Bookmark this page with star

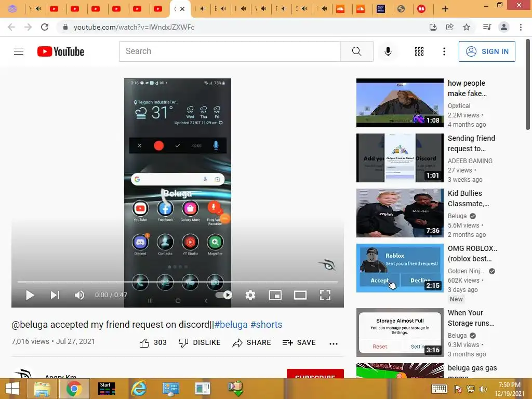[467, 27]
